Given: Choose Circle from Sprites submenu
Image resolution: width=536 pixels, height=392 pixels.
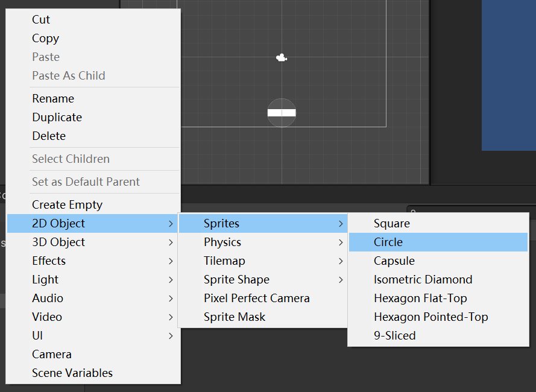Looking at the screenshot, I should click(388, 242).
